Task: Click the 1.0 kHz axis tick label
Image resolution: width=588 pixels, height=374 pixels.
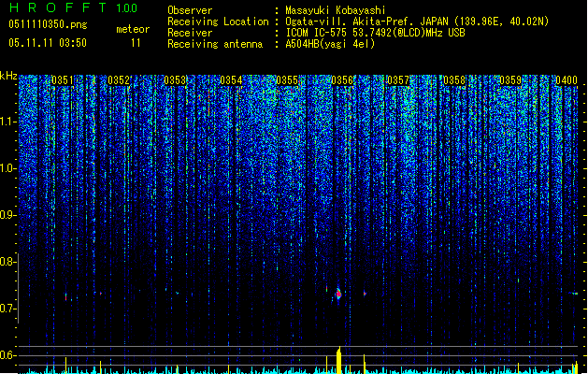Action: 7,168
